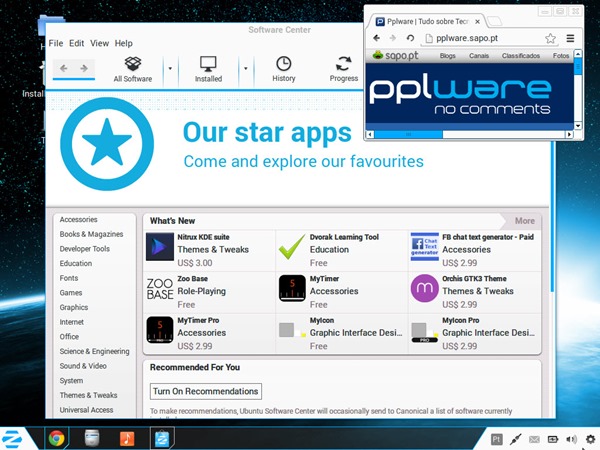This screenshot has height=450, width=600.
Task: Open Sound & Video category
Action: tap(83, 366)
